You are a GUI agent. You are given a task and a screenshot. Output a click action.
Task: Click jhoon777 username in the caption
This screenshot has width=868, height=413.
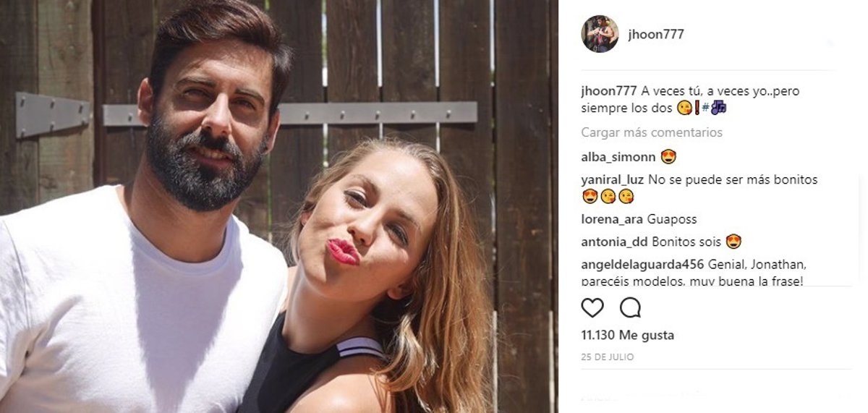(x=609, y=92)
